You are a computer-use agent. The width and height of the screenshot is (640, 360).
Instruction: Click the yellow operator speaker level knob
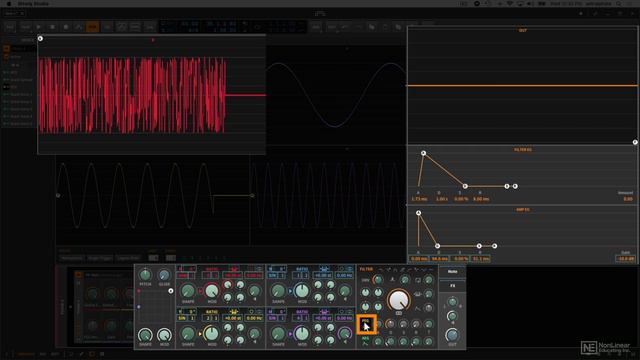click(x=254, y=333)
